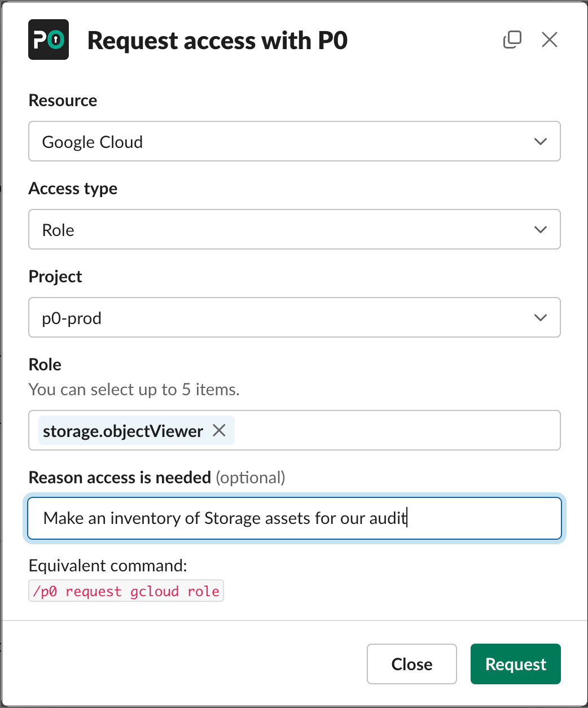Submit with the green Request button

pos(516,664)
